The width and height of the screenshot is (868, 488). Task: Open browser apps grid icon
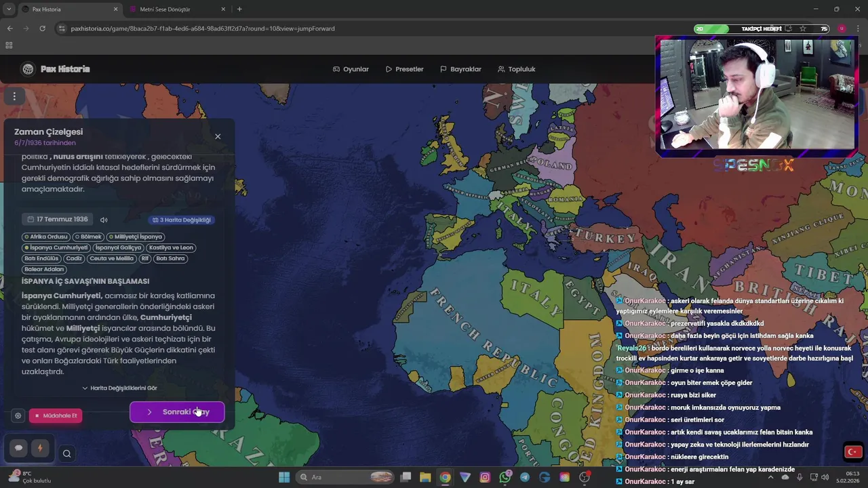(9, 45)
